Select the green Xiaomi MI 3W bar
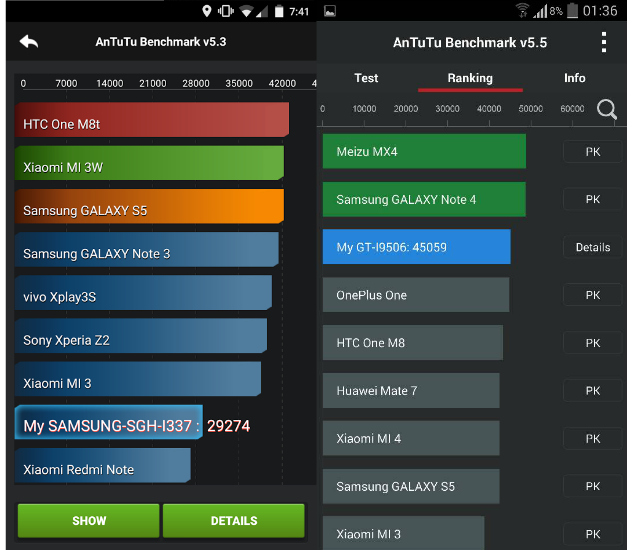The height and width of the screenshot is (550, 635). point(149,163)
